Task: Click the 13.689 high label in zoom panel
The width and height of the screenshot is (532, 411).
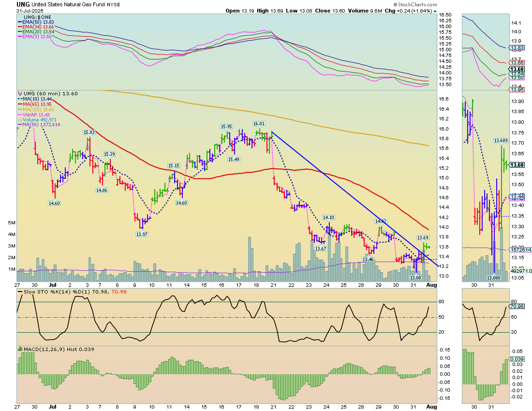Action: pos(501,140)
